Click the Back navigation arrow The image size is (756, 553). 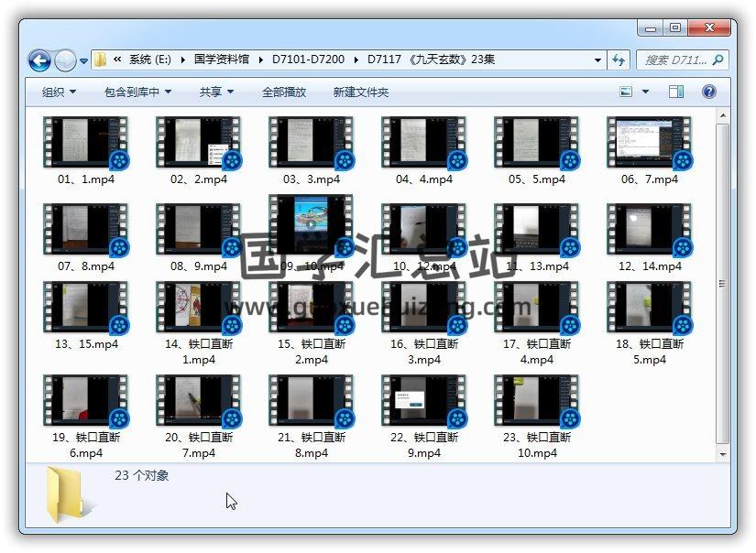point(39,61)
